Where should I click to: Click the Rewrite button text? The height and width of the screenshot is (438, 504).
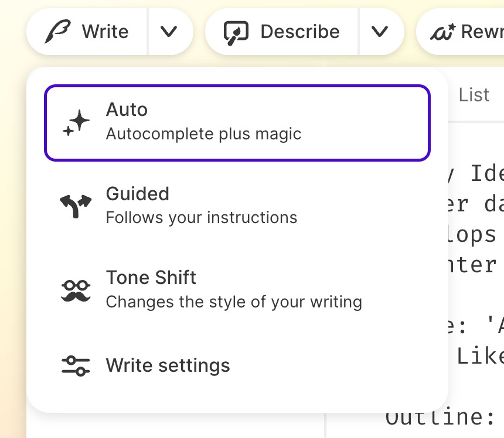tap(482, 32)
